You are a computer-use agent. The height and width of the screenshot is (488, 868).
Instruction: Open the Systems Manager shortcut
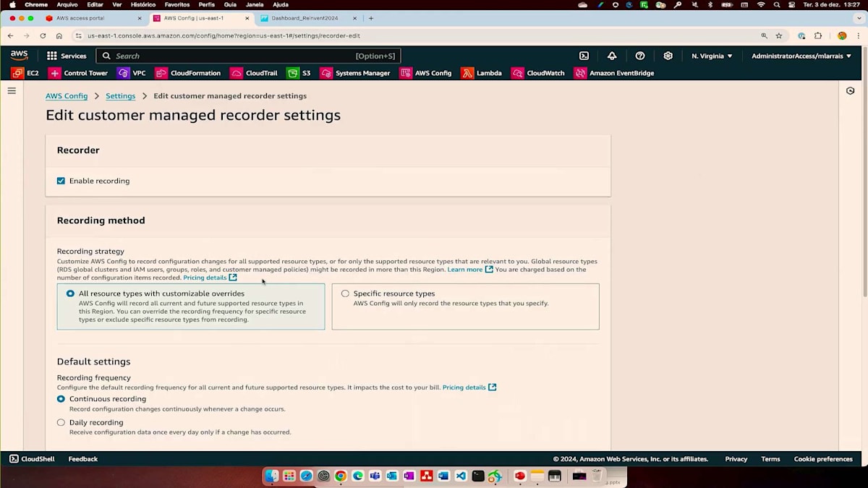tap(355, 73)
